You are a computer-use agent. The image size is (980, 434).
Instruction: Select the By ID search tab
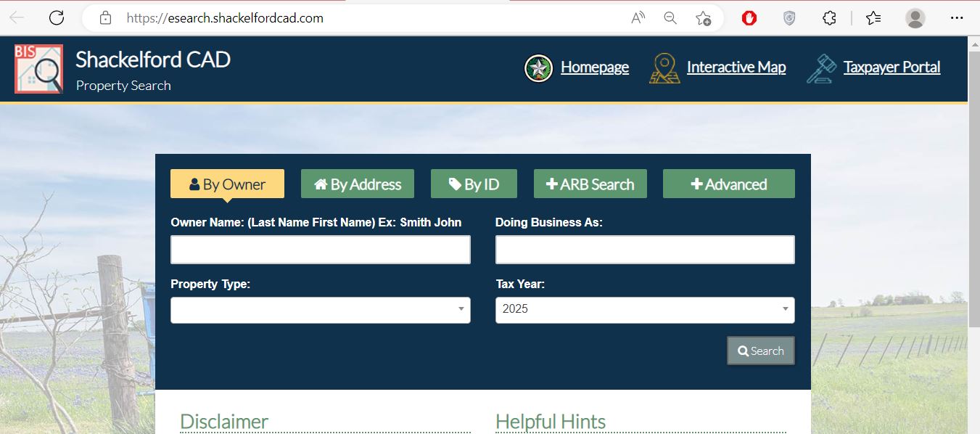coord(474,184)
